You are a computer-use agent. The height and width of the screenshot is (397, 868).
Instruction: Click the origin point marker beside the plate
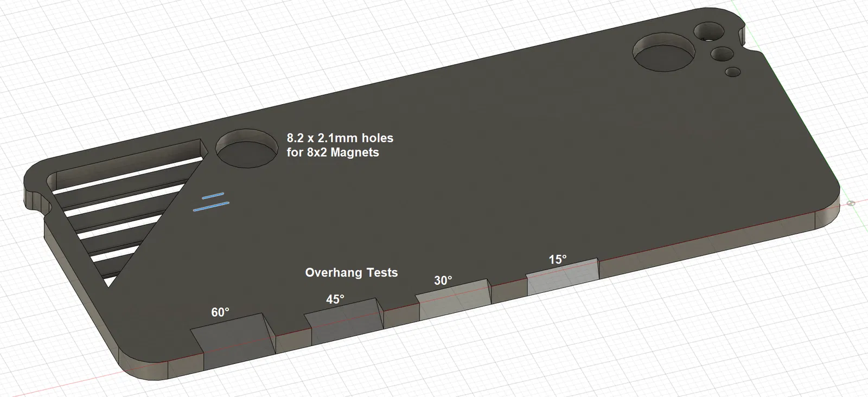[x=851, y=203]
